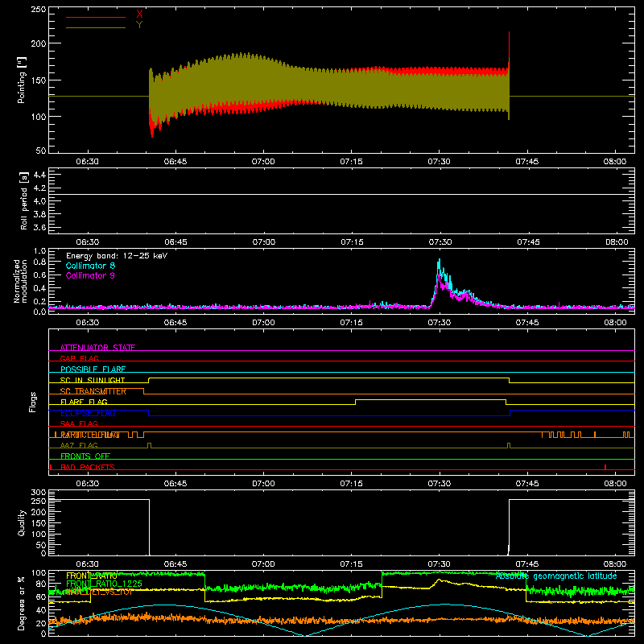The width and height of the screenshot is (644, 644).
Task: Click the 80 value on Degrees axis
Action: click(x=41, y=584)
